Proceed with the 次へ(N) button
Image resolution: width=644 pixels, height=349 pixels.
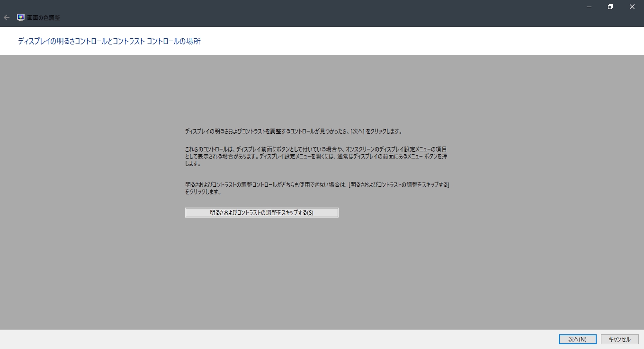[x=577, y=340]
